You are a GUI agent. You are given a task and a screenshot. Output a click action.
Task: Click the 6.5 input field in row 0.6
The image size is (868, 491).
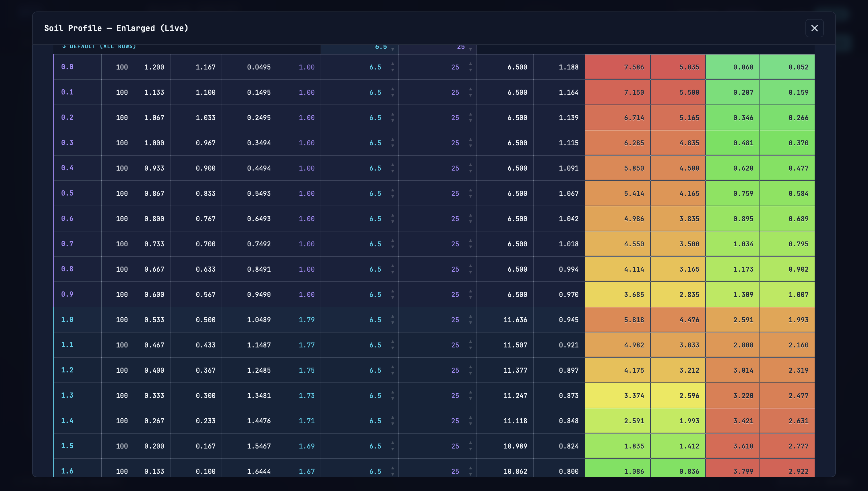click(360, 219)
